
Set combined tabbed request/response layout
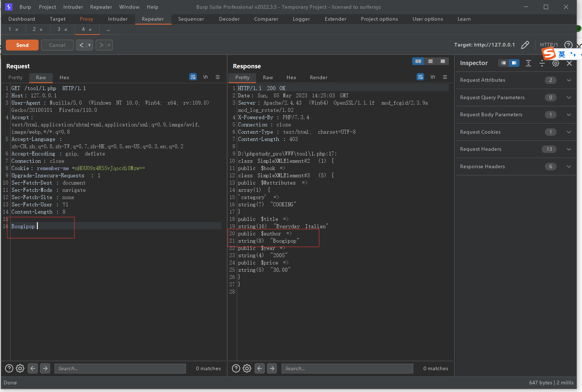pos(443,61)
